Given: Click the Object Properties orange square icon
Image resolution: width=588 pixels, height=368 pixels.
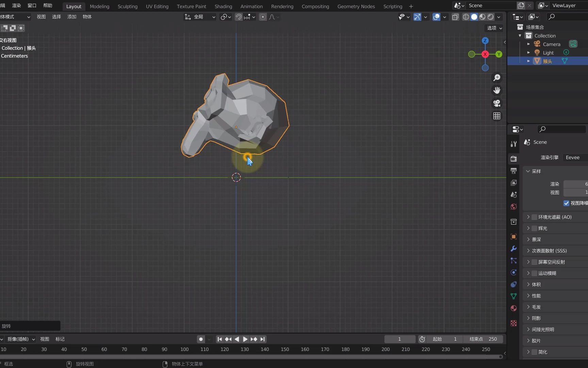Looking at the screenshot, I should (x=513, y=236).
